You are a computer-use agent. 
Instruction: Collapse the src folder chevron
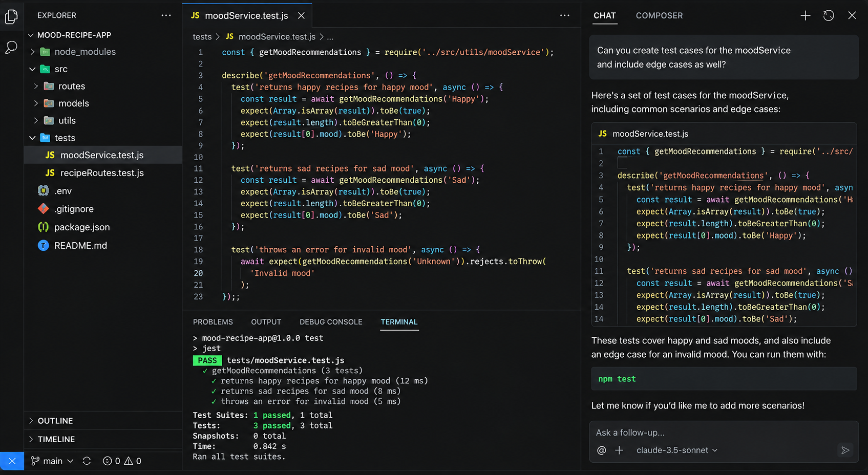(33, 69)
